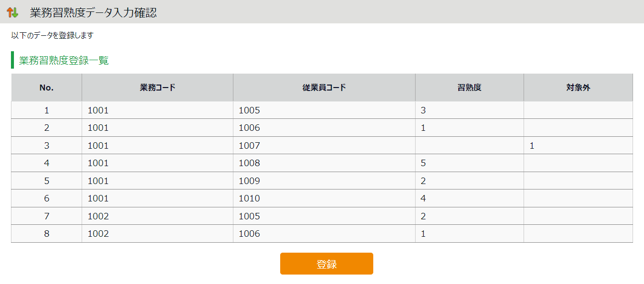Select employee code 1005 in row 1
The height and width of the screenshot is (284, 644).
(249, 110)
